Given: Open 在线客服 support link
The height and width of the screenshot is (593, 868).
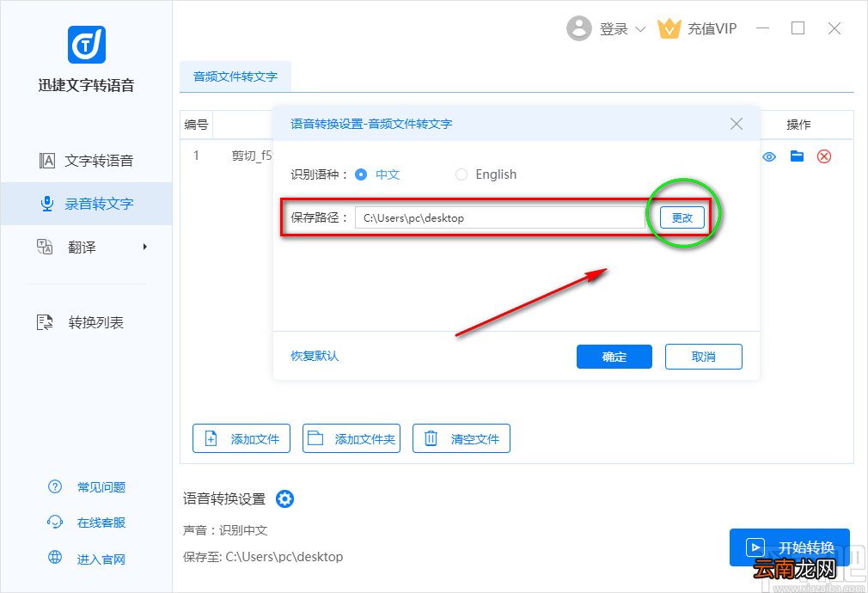Looking at the screenshot, I should click(x=101, y=523).
